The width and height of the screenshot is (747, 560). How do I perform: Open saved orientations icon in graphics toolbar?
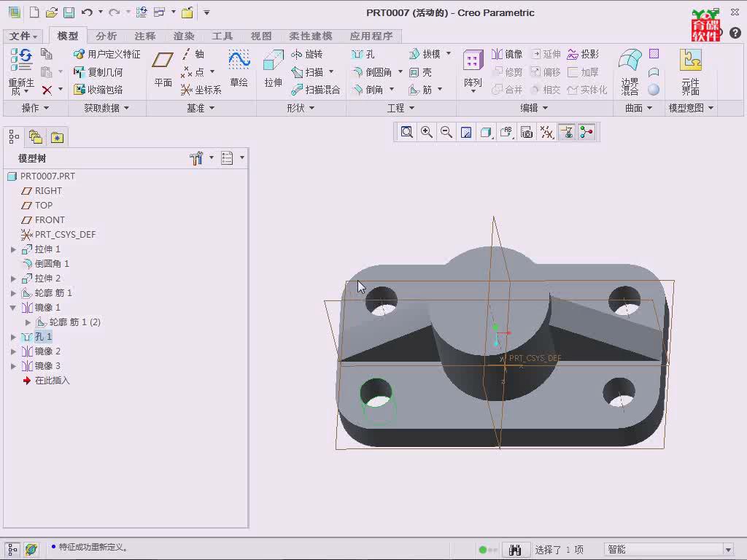[506, 132]
